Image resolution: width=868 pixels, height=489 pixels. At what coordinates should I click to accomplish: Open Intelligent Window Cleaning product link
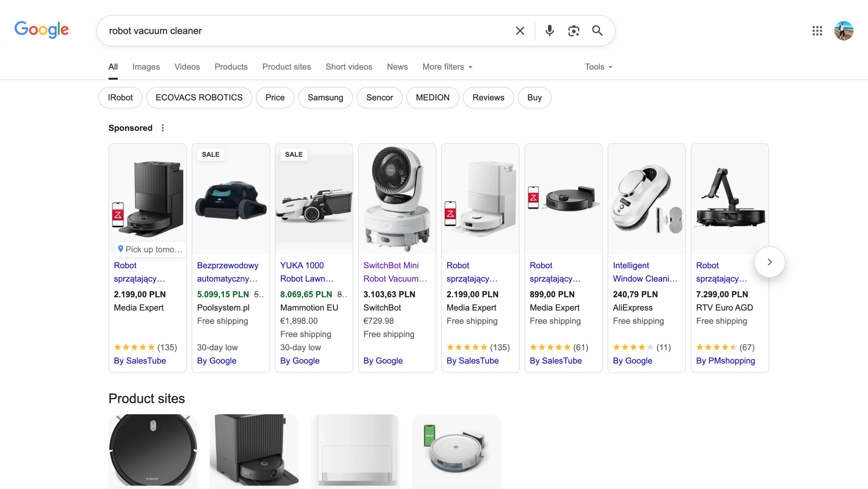645,272
